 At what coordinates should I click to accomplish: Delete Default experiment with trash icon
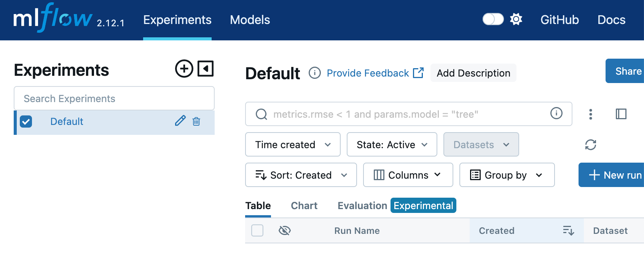pyautogui.click(x=196, y=122)
